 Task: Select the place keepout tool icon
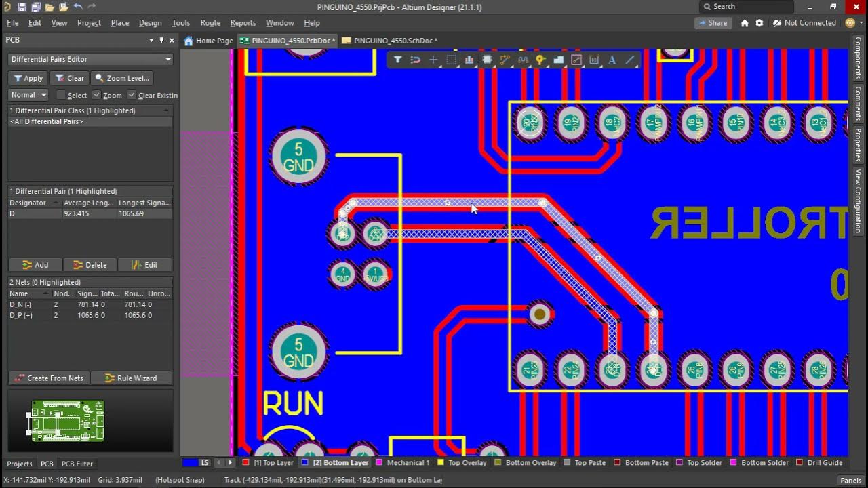tap(576, 60)
